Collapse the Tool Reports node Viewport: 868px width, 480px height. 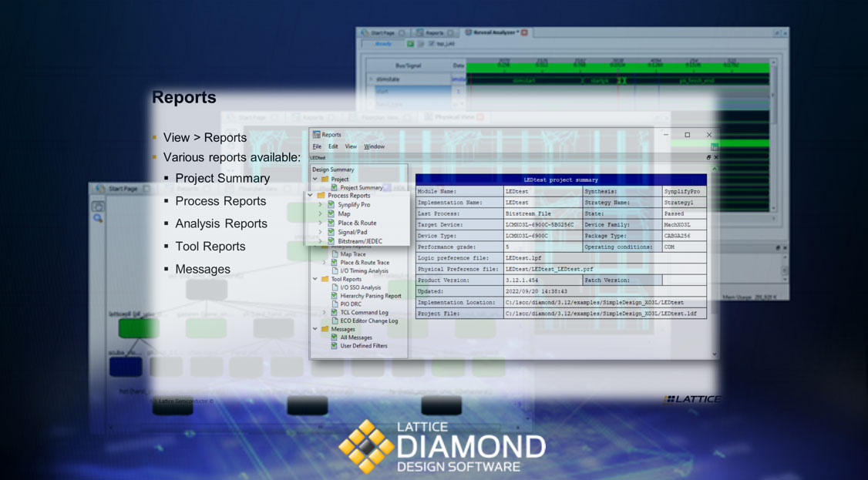click(315, 279)
